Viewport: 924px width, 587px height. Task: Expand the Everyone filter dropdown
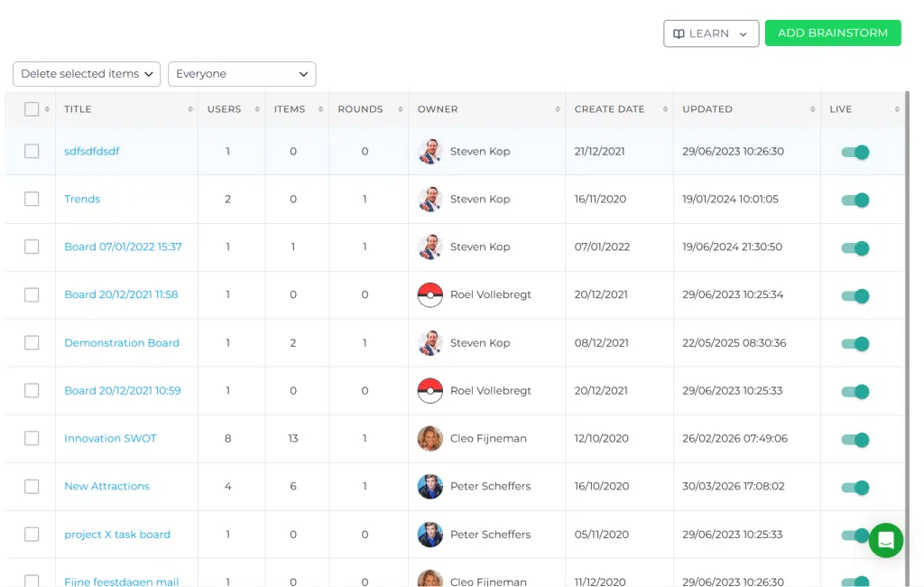pyautogui.click(x=242, y=74)
